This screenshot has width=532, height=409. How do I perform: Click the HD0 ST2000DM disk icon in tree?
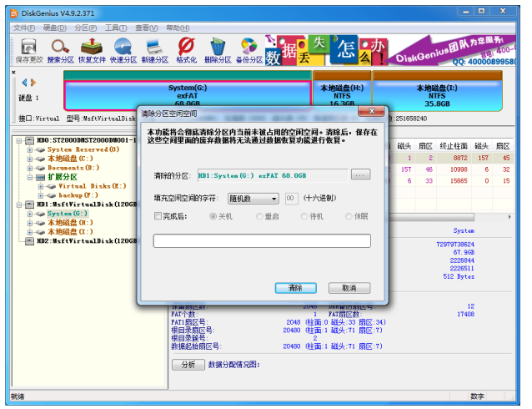pyautogui.click(x=30, y=140)
